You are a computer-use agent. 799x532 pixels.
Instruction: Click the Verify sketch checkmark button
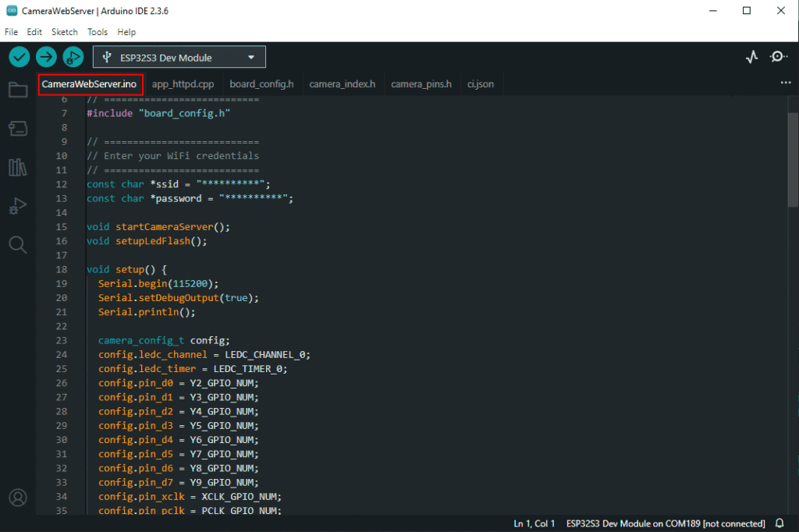[20, 57]
